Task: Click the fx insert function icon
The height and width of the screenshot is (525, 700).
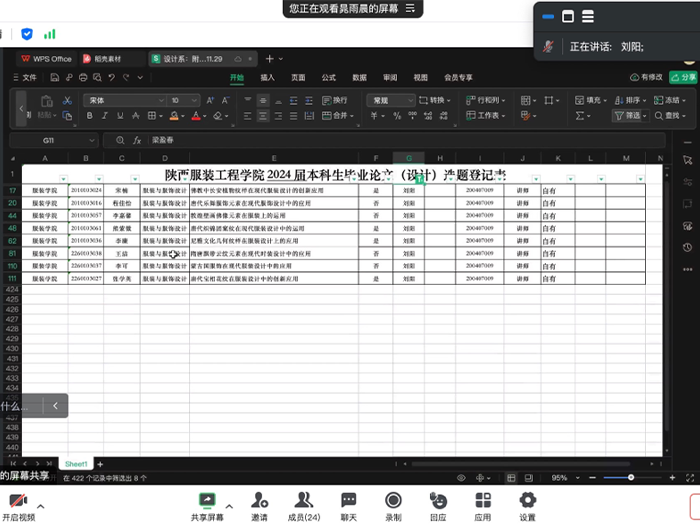Action: pos(137,140)
